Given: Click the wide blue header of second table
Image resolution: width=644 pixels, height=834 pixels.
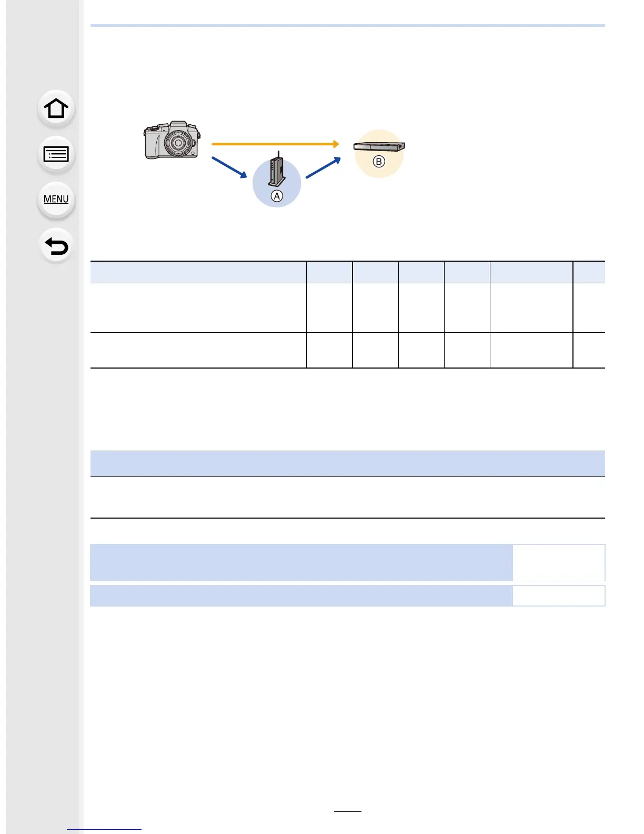Looking at the screenshot, I should [x=348, y=464].
